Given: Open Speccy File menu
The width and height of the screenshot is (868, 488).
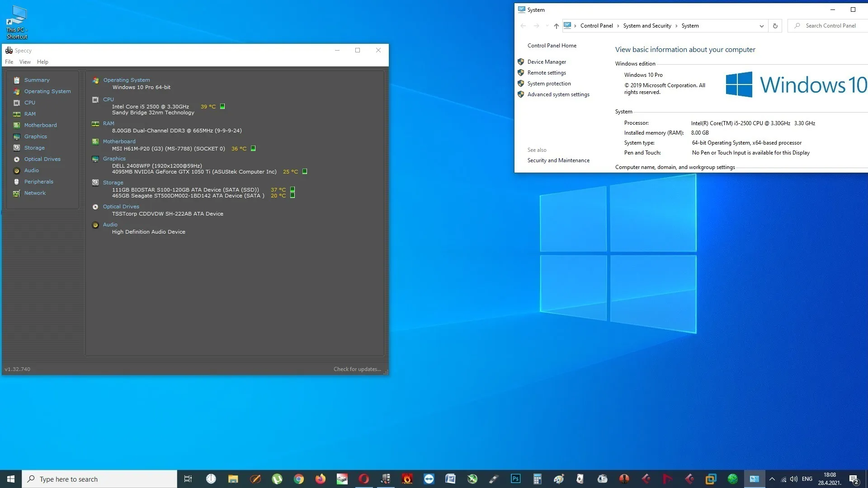Looking at the screenshot, I should (9, 62).
